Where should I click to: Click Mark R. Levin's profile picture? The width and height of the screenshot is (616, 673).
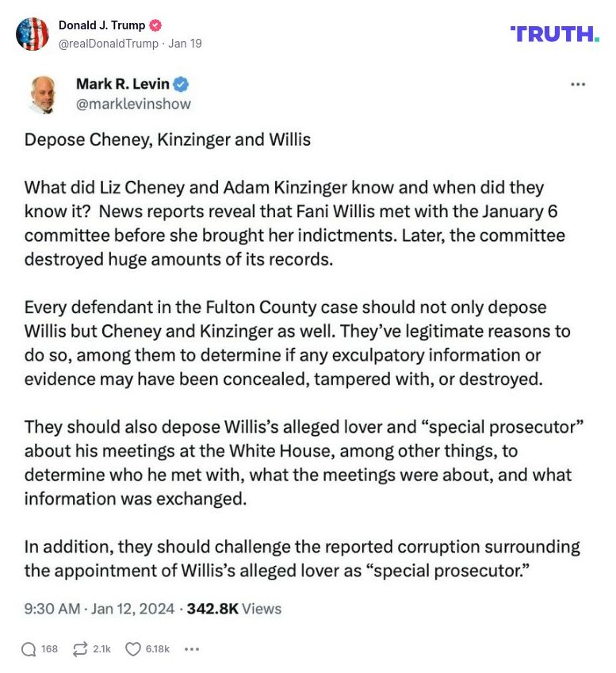pyautogui.click(x=46, y=94)
